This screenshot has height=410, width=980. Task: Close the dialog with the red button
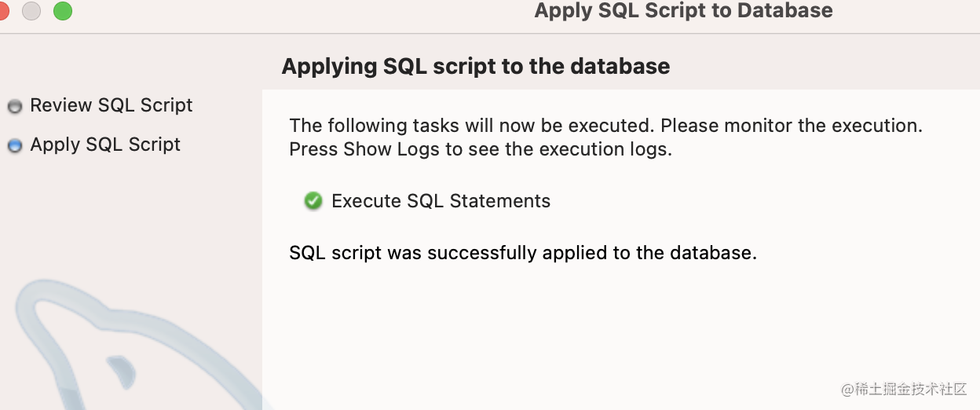3,11
